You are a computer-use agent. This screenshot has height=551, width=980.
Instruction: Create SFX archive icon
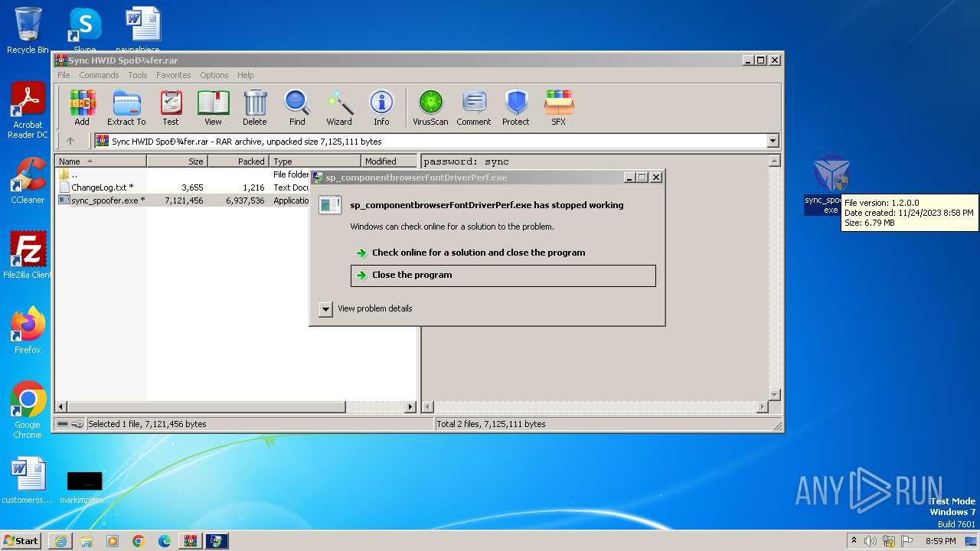pos(559,108)
